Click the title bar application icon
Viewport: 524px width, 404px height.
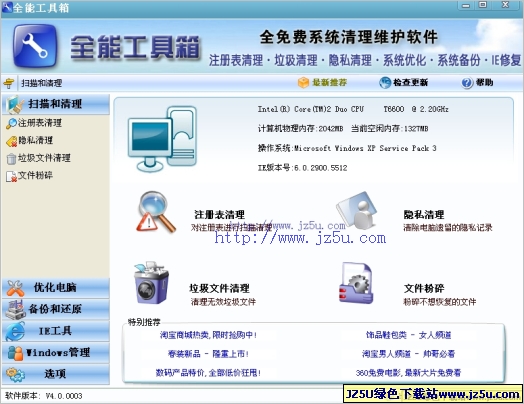coord(7,7)
